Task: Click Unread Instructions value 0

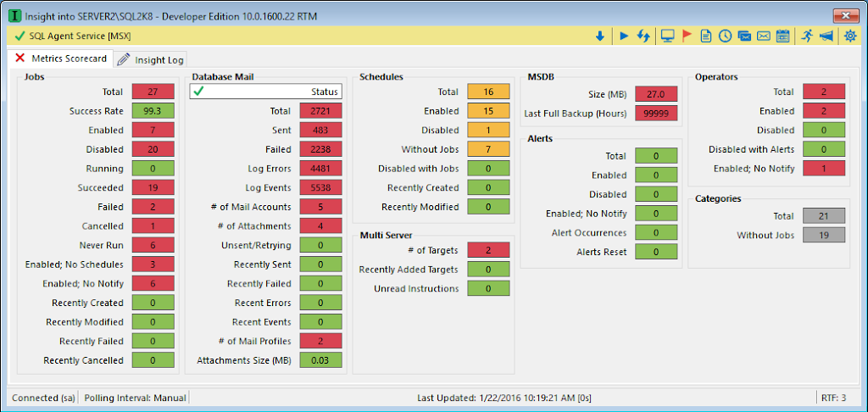Action: point(488,288)
